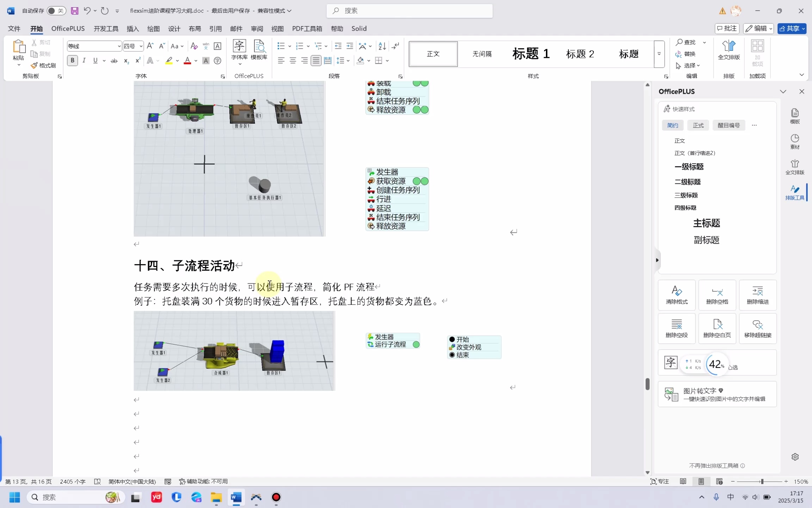Click the 删除空白页 icon to remove blank pages

click(717, 328)
